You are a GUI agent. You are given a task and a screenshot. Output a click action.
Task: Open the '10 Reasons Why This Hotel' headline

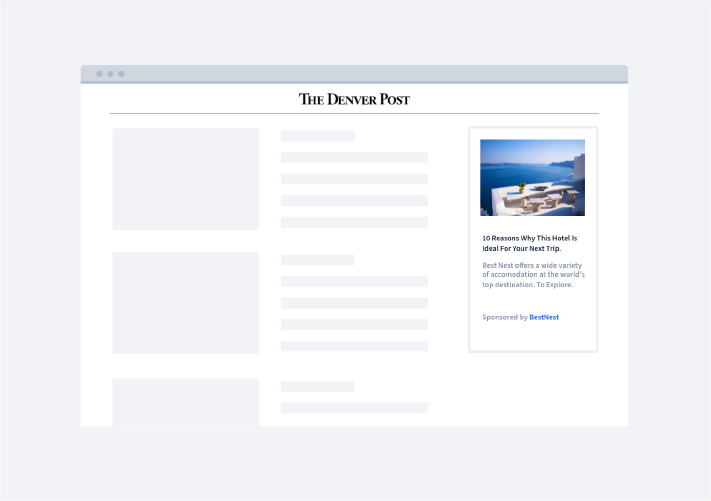pos(530,243)
